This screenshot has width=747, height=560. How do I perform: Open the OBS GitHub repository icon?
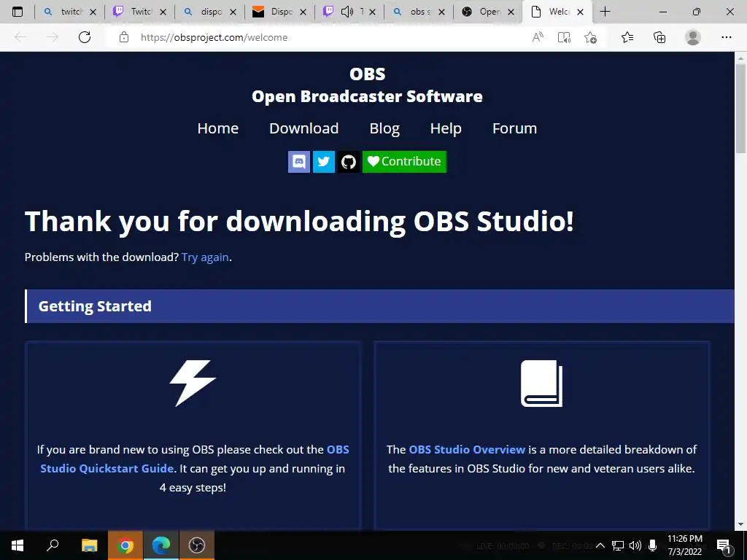click(348, 161)
